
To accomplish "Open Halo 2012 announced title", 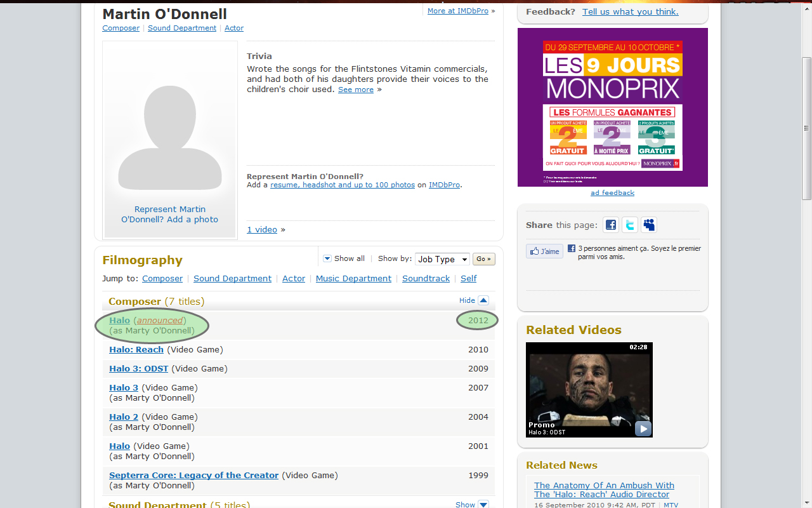I will coord(119,320).
